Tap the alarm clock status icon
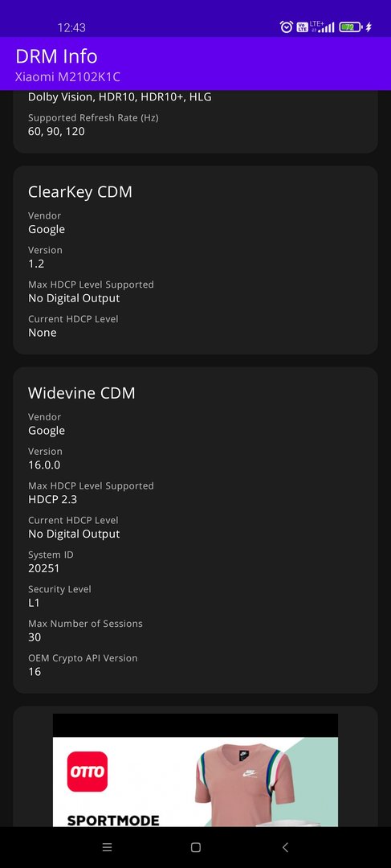This screenshot has width=391, height=868. tap(286, 27)
